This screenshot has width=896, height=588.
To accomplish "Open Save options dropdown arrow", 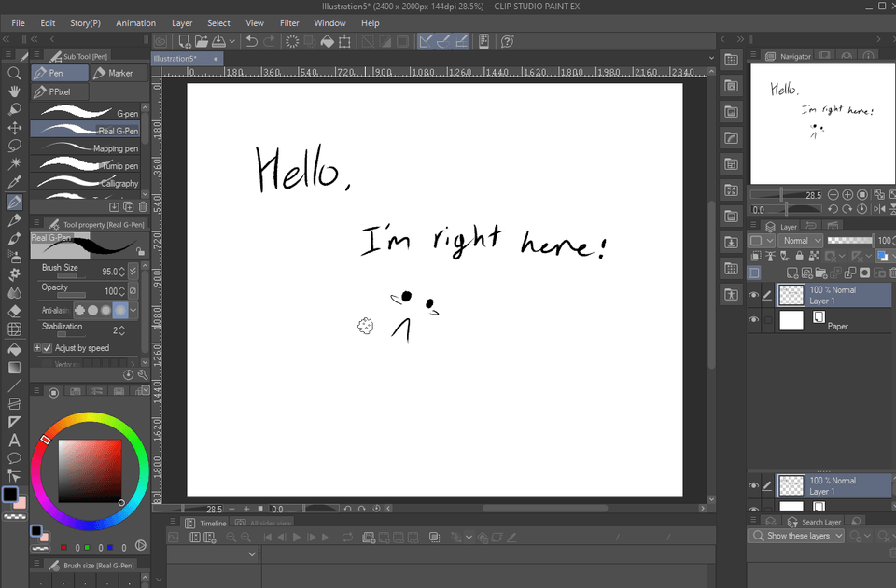I will tap(232, 41).
